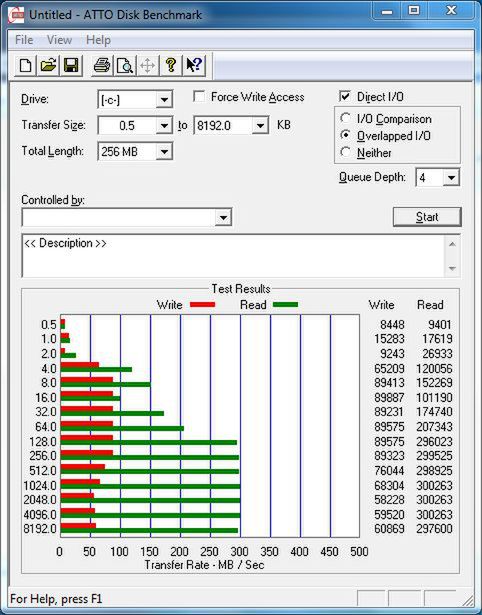
Task: Click the New document toolbar icon
Action: point(25,65)
